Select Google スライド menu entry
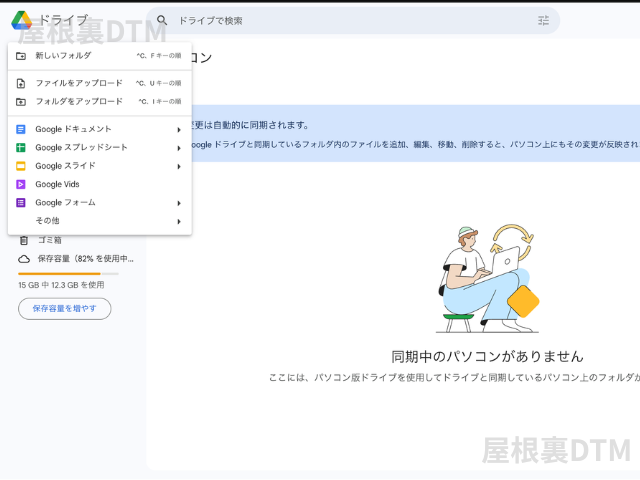Screen dimensions: 640x480 (100, 166)
